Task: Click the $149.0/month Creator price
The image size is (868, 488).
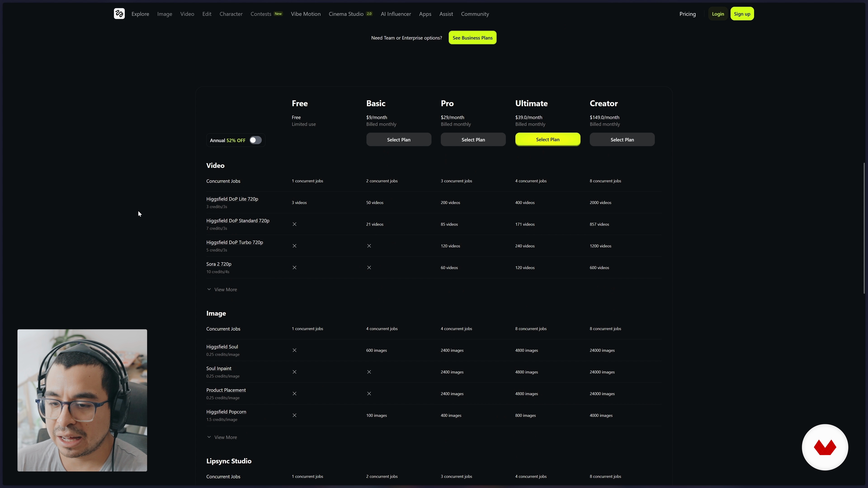Action: coord(604,117)
